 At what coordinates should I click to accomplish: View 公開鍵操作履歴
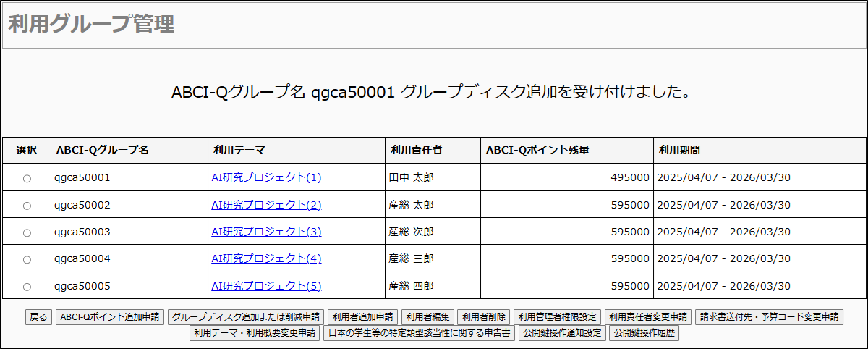[644, 334]
